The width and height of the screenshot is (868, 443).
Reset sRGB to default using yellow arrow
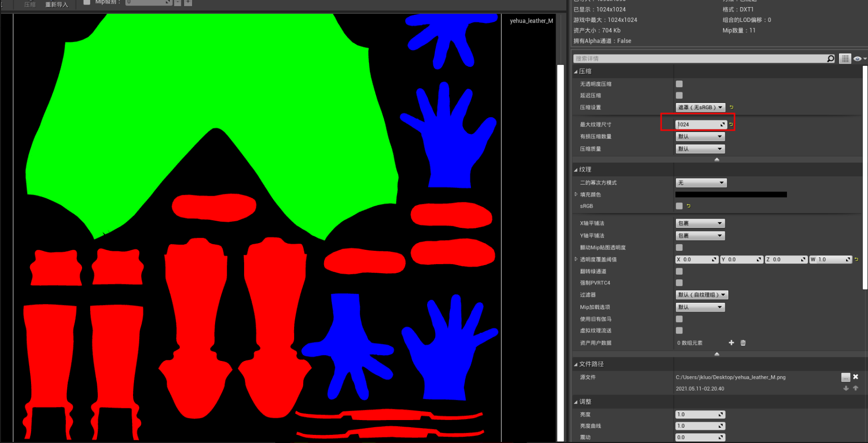point(689,206)
